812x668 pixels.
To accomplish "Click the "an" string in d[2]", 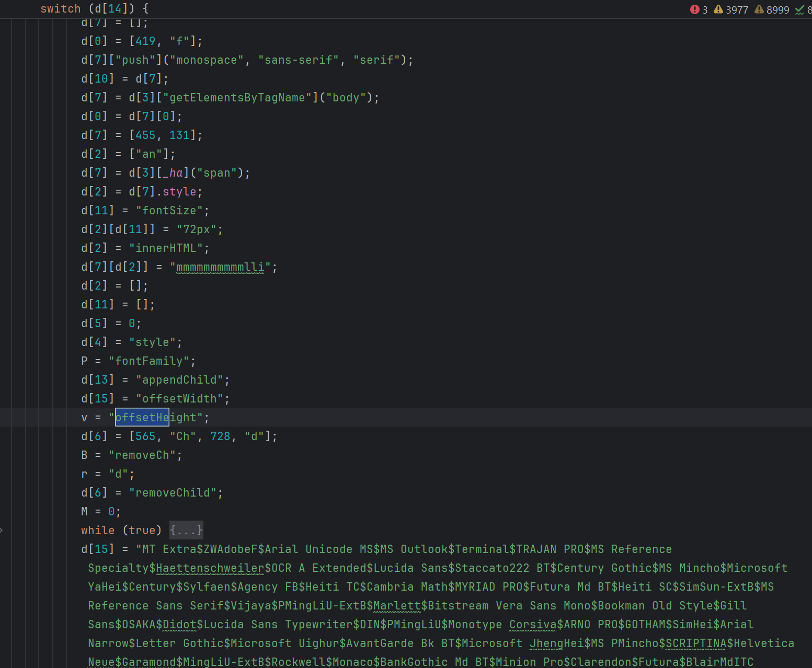I will 149,154.
